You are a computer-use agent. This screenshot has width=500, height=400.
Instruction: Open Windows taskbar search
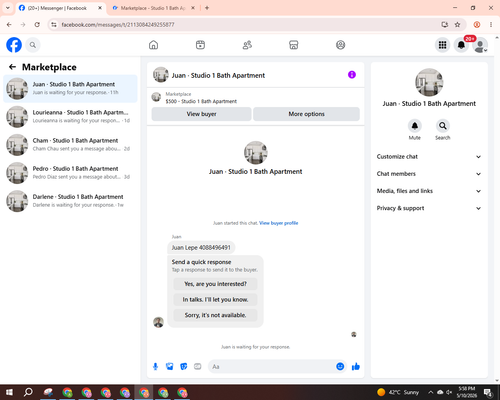point(28,392)
